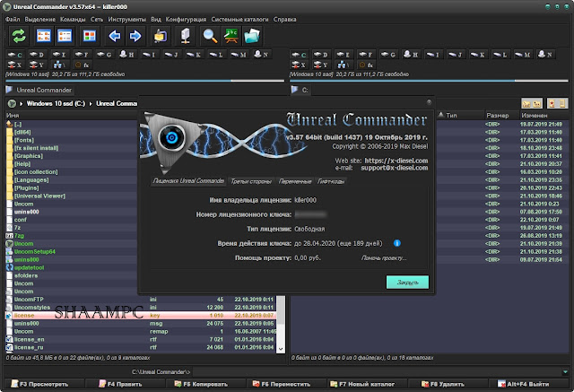Viewport: 574px width, 392px height.
Task: Activate the right panel C: tab
Action: click(x=301, y=90)
